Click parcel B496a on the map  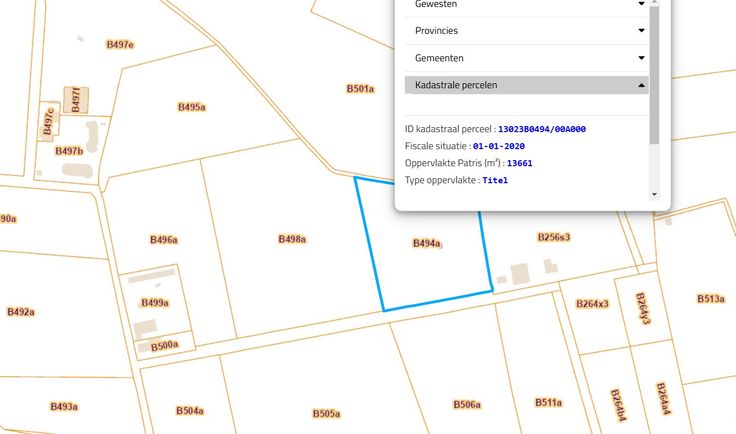pyautogui.click(x=163, y=240)
